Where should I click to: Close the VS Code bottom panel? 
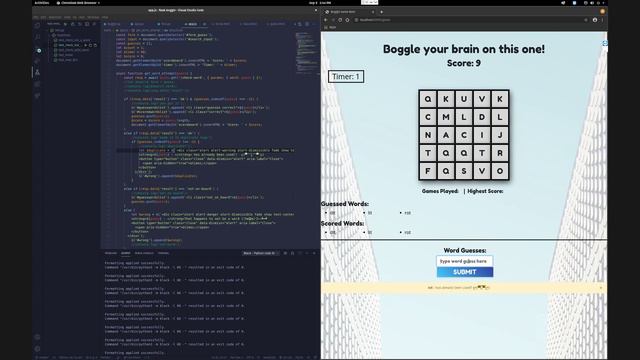point(314,253)
